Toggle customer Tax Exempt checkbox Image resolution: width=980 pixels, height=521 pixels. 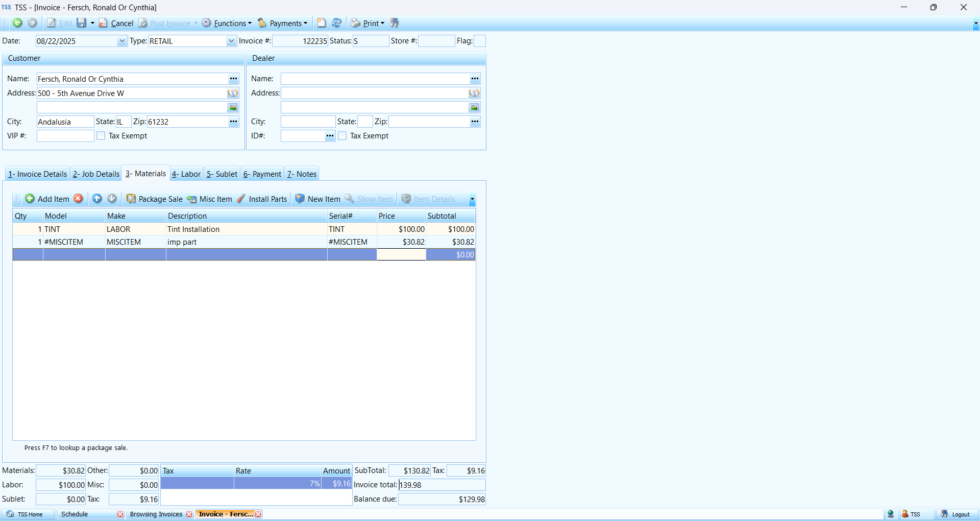[101, 136]
